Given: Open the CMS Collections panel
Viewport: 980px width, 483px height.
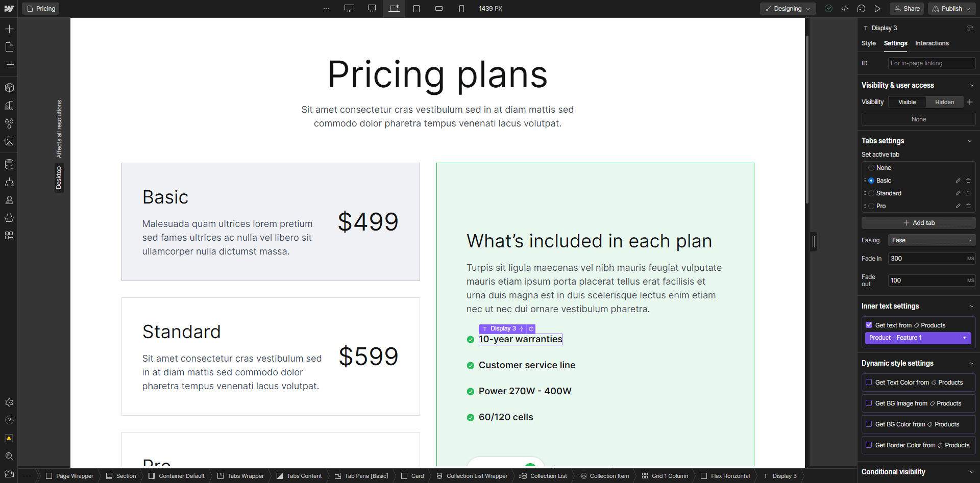Looking at the screenshot, I should click(x=9, y=164).
